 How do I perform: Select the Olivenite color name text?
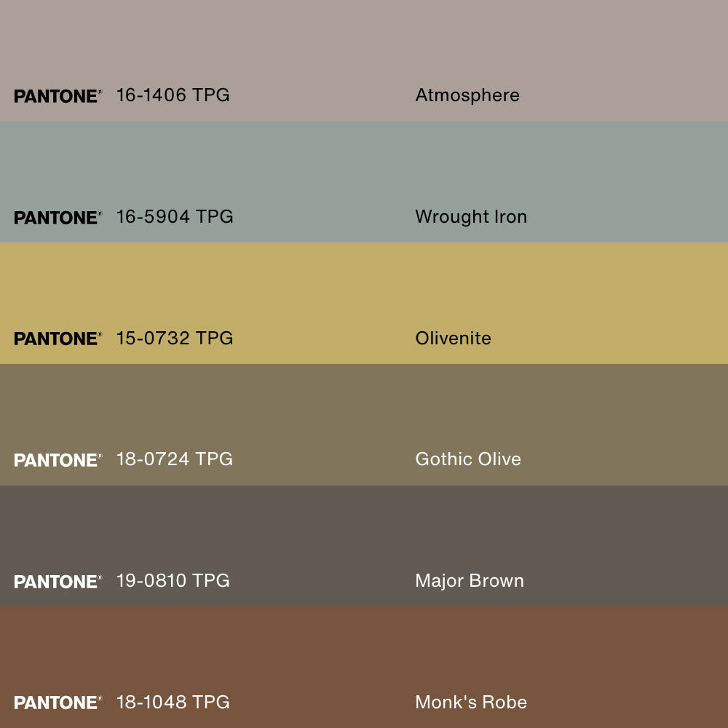tap(453, 339)
